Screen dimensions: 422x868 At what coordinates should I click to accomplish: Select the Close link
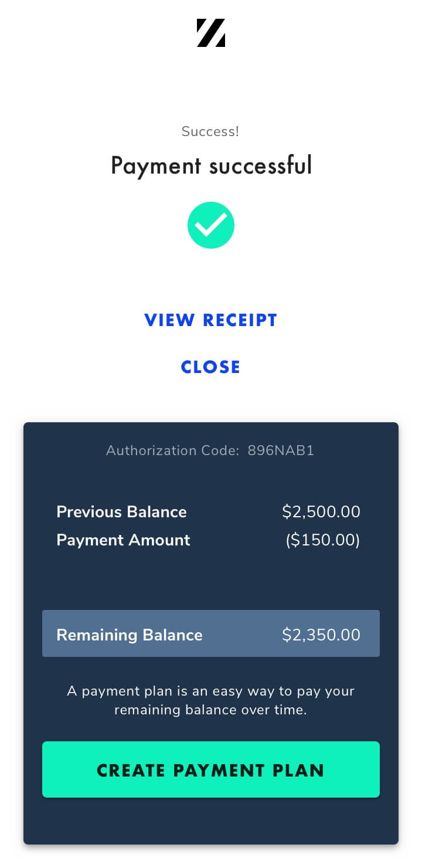click(x=211, y=367)
